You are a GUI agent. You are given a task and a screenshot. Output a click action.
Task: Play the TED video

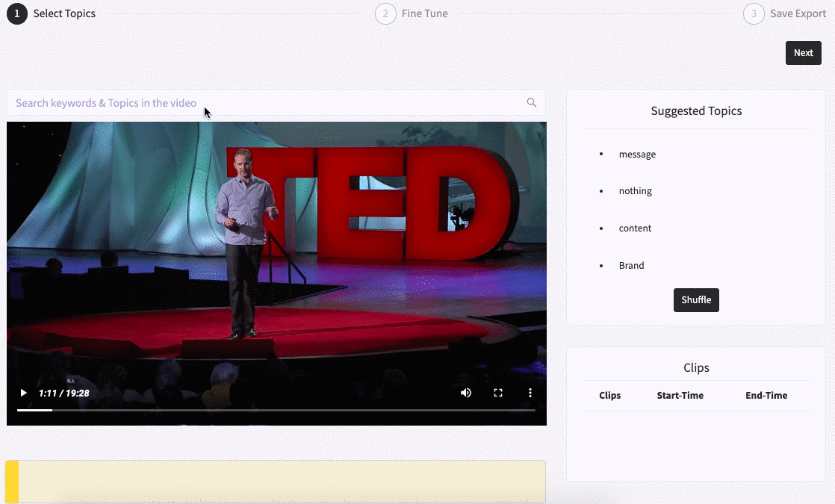(x=23, y=393)
